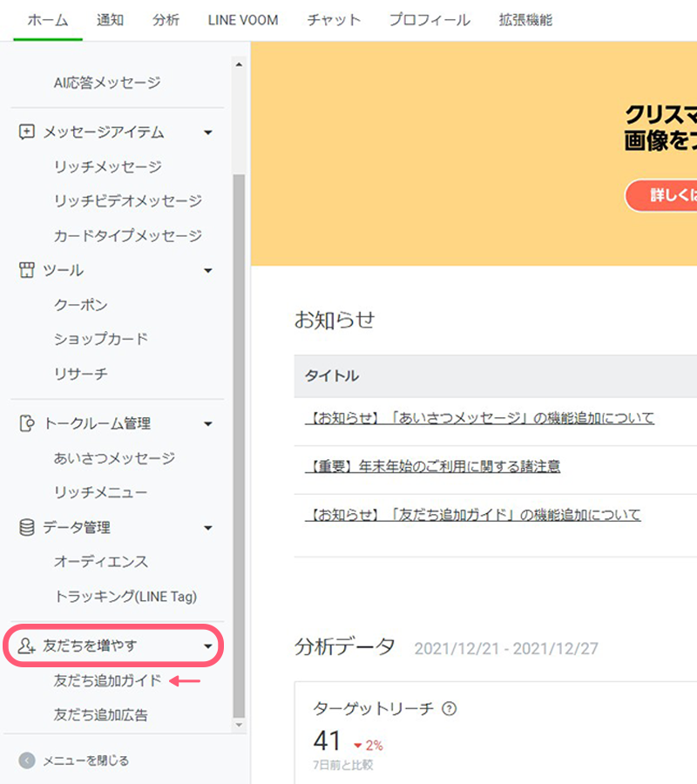Collapse the メッセージアイテム section arrow
Screen dimensions: 697x784
(x=207, y=133)
